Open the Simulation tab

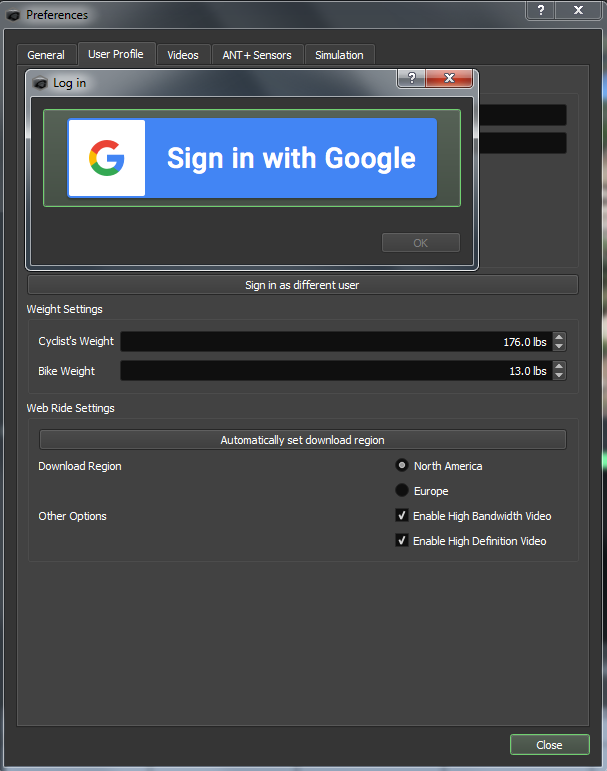click(339, 55)
